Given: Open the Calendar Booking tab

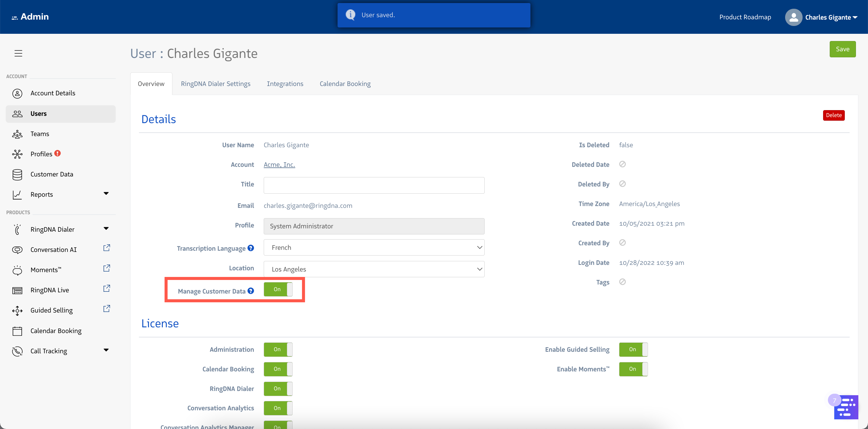Looking at the screenshot, I should pyautogui.click(x=345, y=84).
